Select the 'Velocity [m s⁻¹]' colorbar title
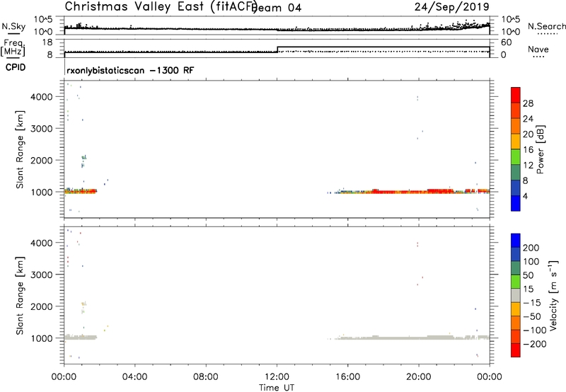The height and width of the screenshot is (392, 566). pyautogui.click(x=554, y=295)
